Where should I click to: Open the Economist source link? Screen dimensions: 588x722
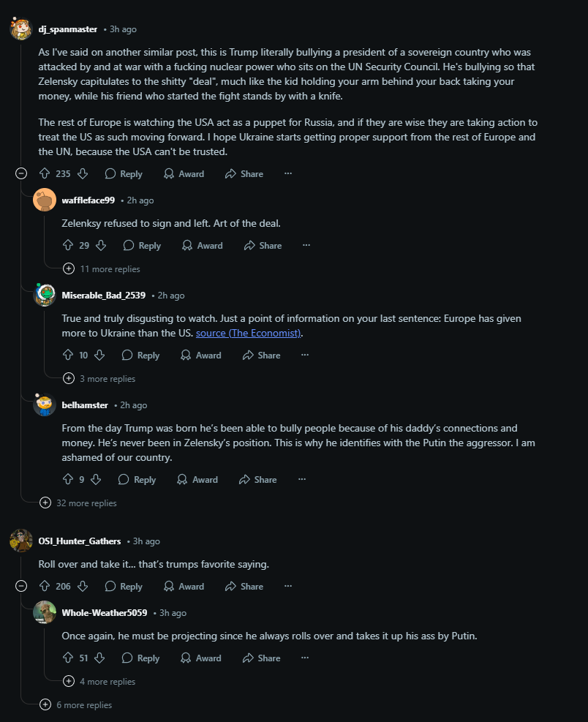pos(248,333)
